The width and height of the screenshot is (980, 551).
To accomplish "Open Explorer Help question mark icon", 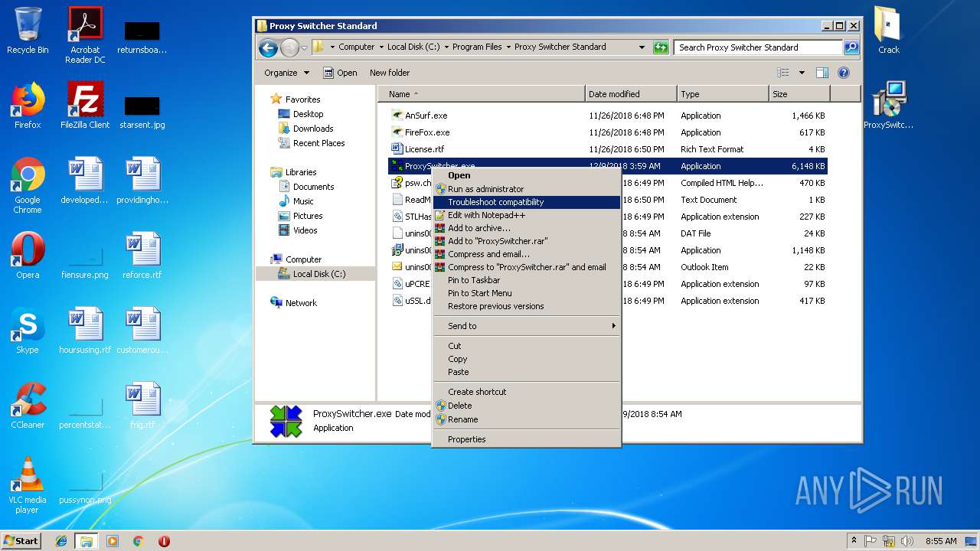I will pyautogui.click(x=844, y=73).
